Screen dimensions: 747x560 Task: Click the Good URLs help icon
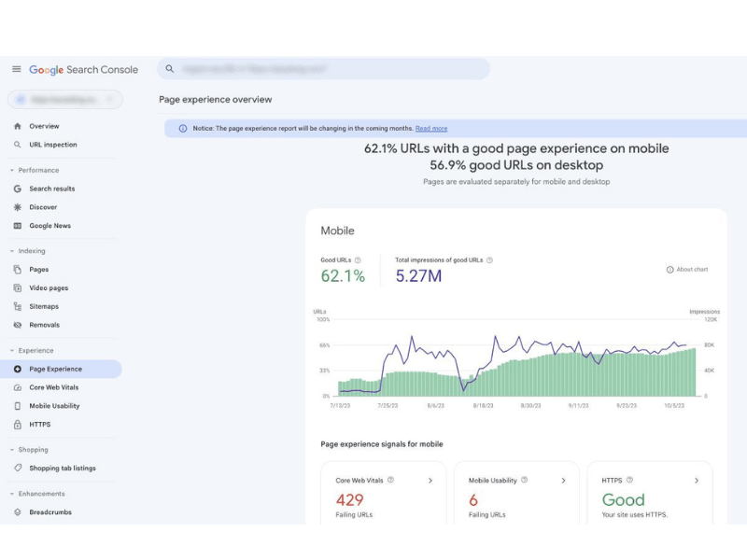(x=358, y=260)
